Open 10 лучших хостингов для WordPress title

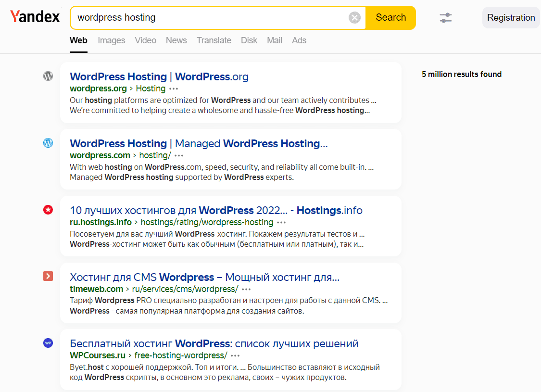(x=216, y=211)
